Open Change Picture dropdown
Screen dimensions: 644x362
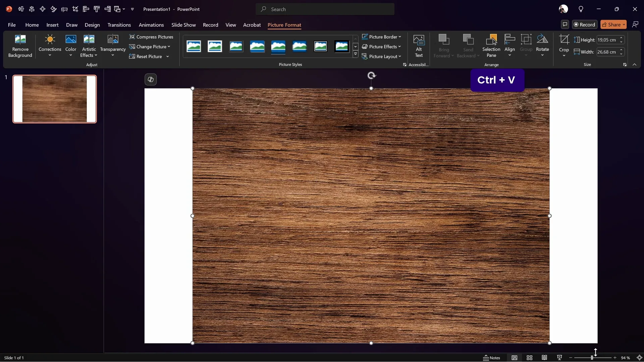[150, 47]
